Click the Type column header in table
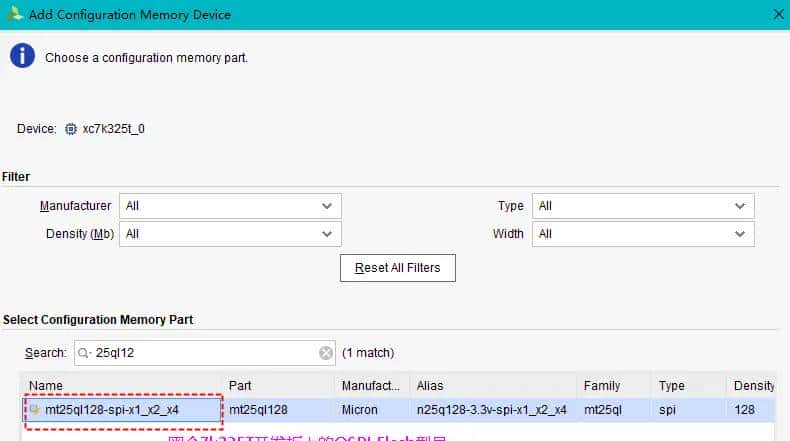 click(x=690, y=386)
